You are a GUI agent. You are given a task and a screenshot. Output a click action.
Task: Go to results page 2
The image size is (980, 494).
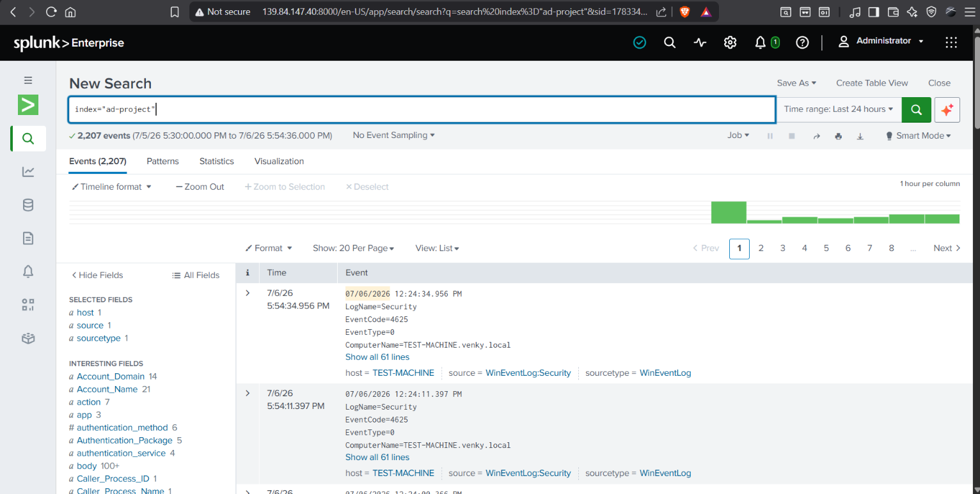point(761,248)
